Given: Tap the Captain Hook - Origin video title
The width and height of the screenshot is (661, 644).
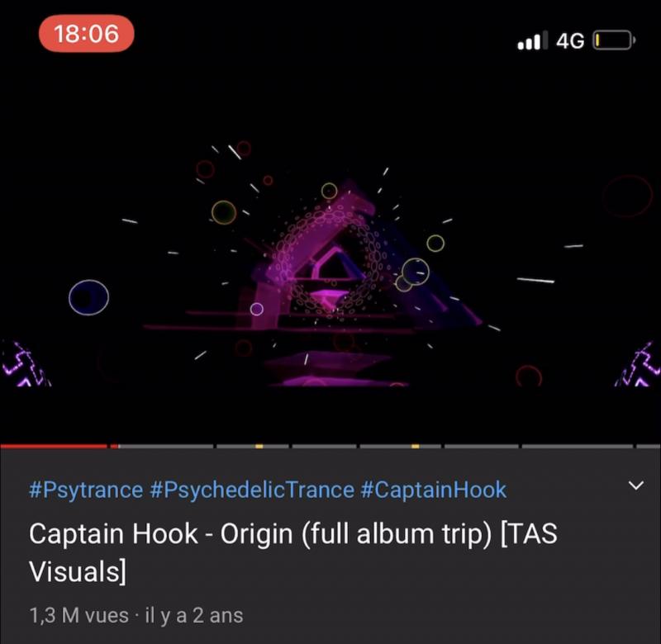Looking at the screenshot, I should (x=293, y=552).
